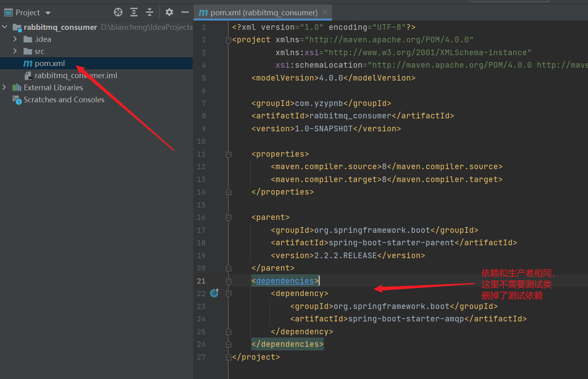This screenshot has height=379, width=588.
Task: Collapse properties fold marker on line 11
Action: 229,154
